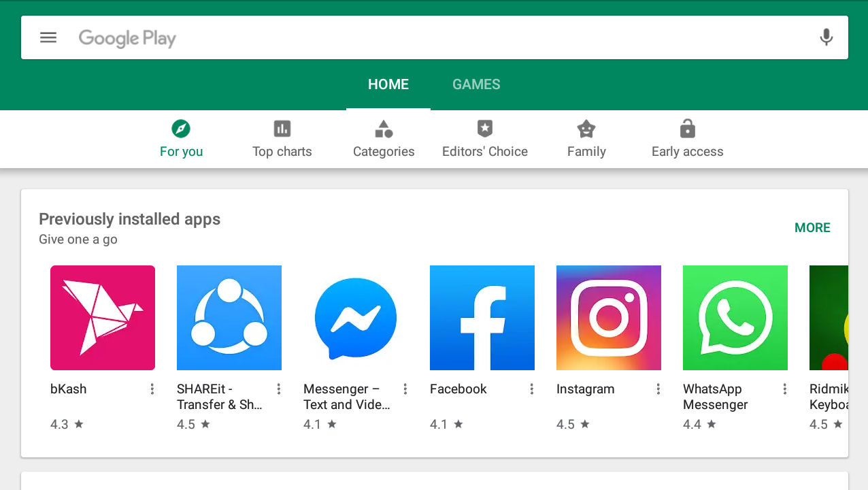Click the Give one a go subtitle
The height and width of the screenshot is (490, 868).
(78, 240)
